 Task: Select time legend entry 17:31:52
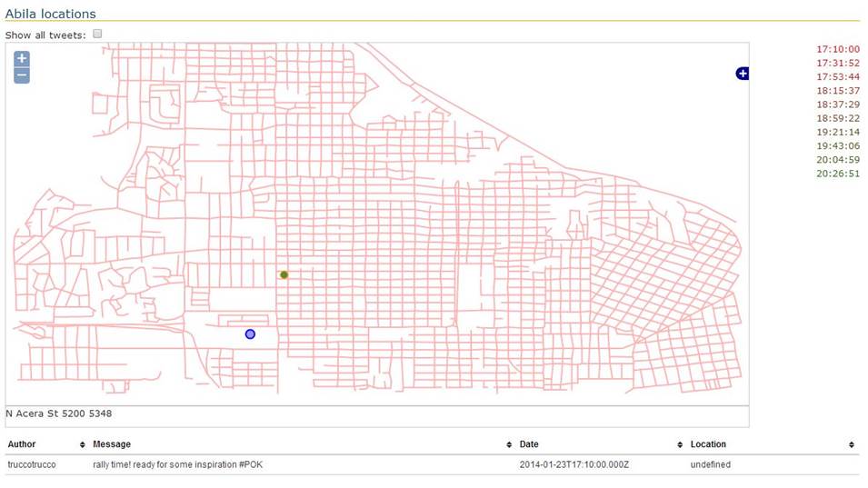(x=838, y=63)
